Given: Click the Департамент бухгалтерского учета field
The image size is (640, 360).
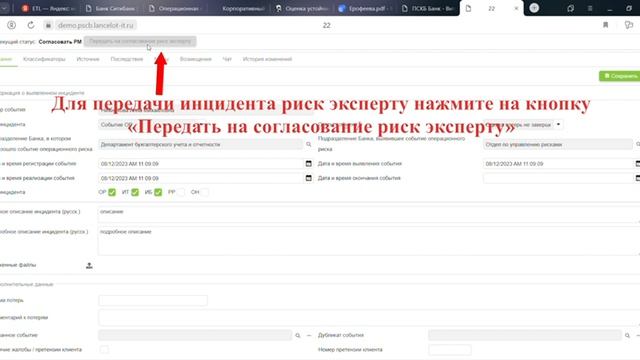Looking at the screenshot, I should click(x=200, y=144).
